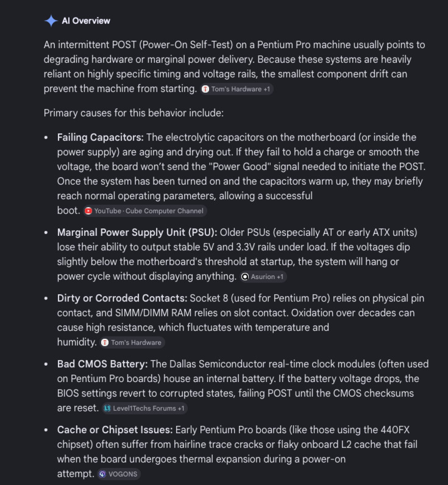
Task: Open the 'Asurion +1' source chip
Action: pyautogui.click(x=263, y=277)
